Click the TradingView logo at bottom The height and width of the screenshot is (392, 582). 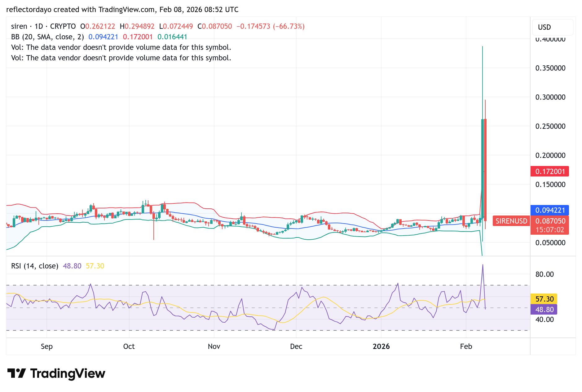tap(56, 373)
